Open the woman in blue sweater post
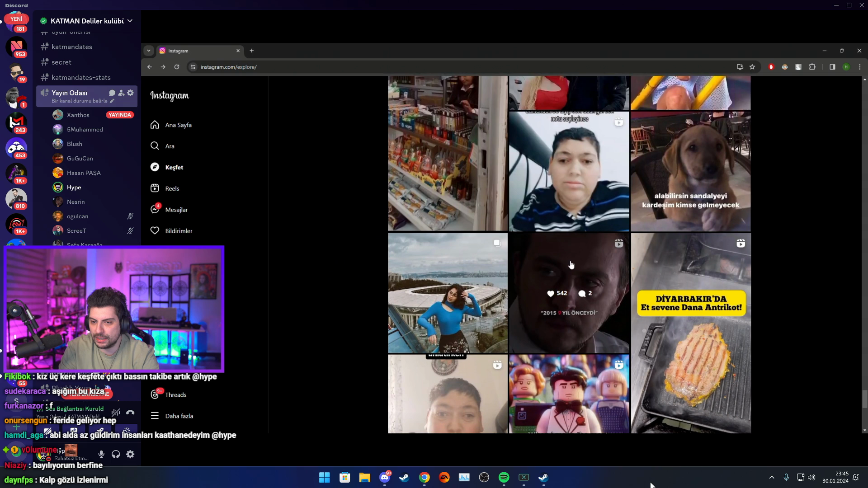 pyautogui.click(x=448, y=293)
